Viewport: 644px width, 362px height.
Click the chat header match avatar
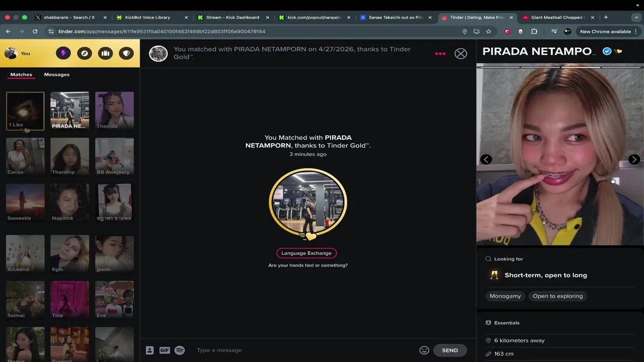pyautogui.click(x=158, y=53)
